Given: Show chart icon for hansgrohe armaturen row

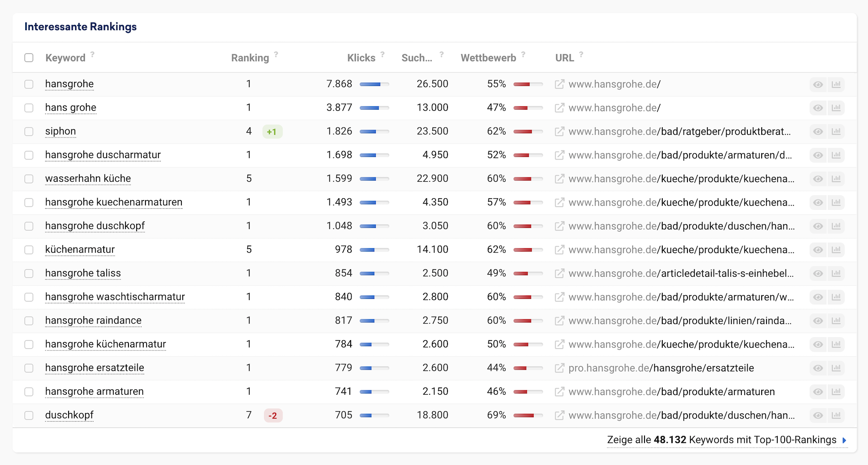Looking at the screenshot, I should [x=836, y=392].
